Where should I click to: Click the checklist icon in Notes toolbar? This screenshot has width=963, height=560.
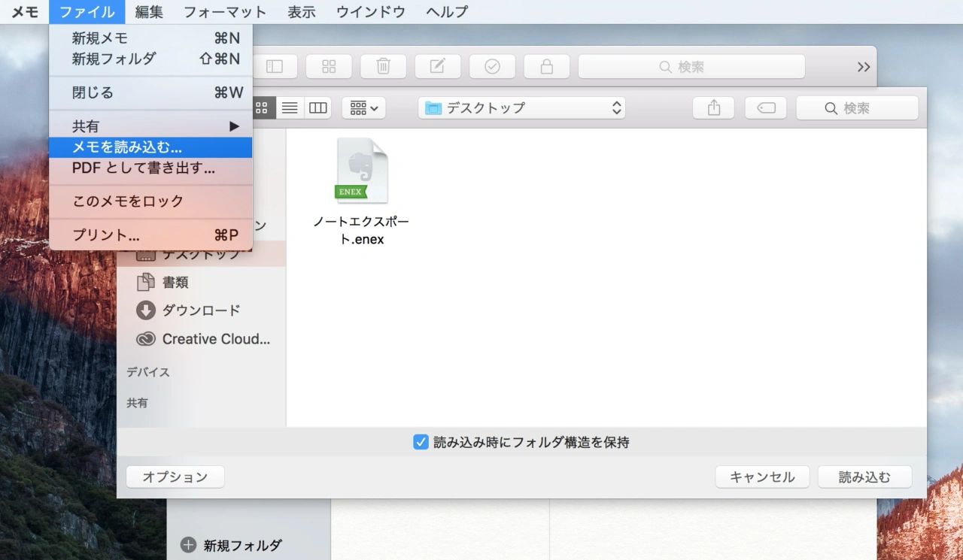tap(492, 66)
